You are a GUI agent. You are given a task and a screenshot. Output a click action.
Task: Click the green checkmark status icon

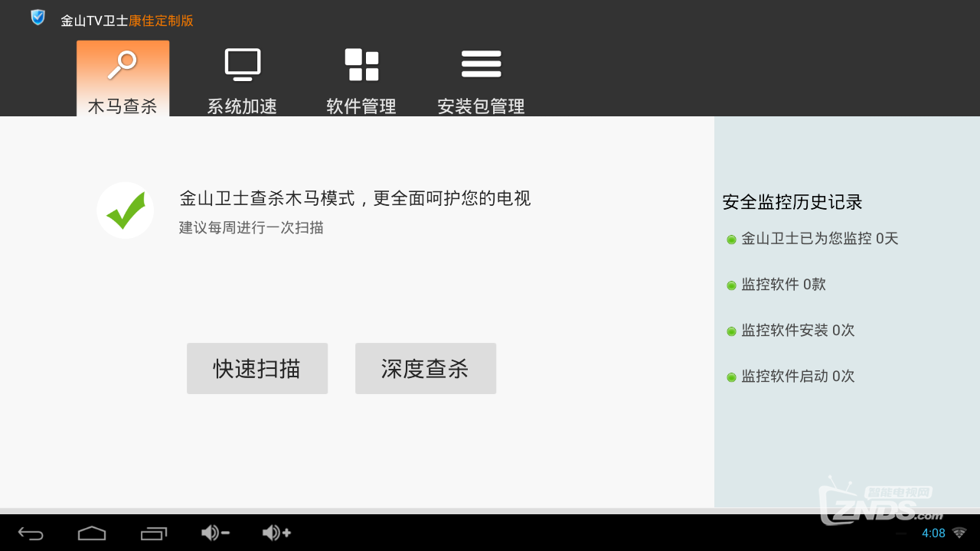pyautogui.click(x=126, y=210)
